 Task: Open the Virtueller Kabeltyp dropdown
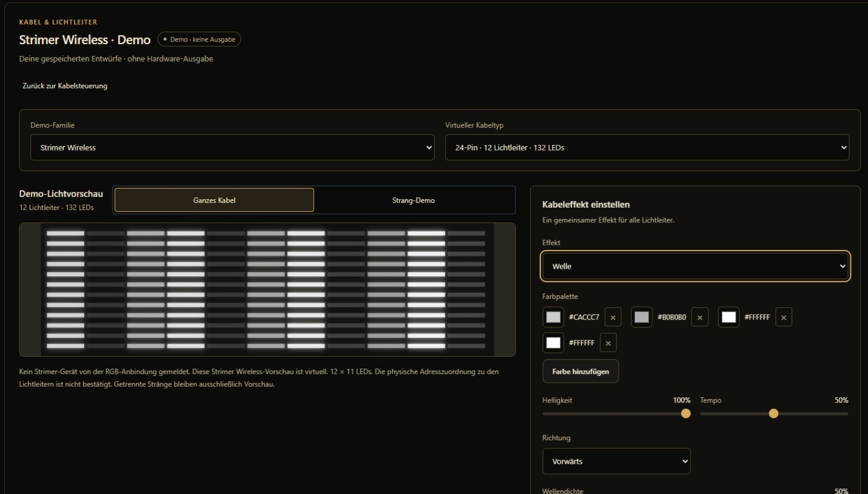(x=647, y=147)
